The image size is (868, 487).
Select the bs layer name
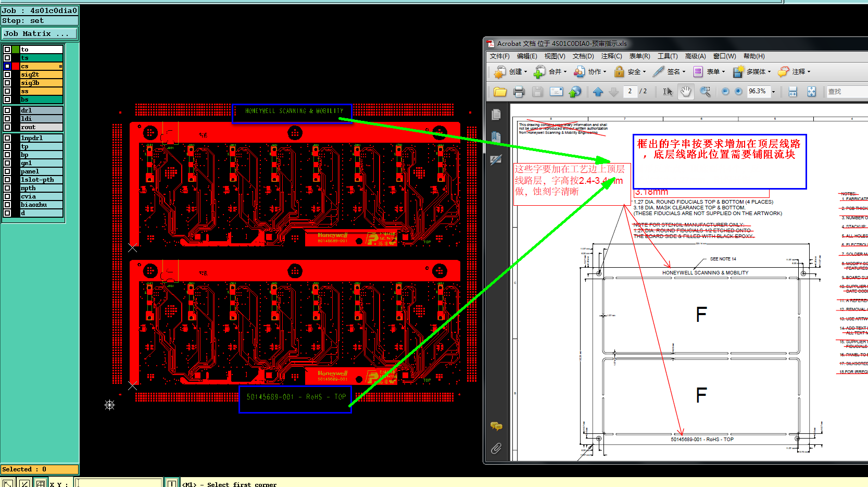pyautogui.click(x=41, y=99)
